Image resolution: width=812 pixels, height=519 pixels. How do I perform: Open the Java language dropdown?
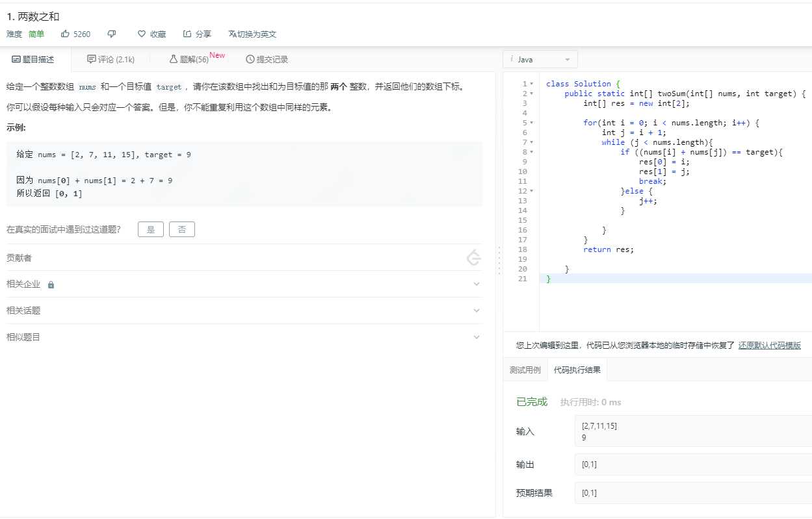[540, 59]
